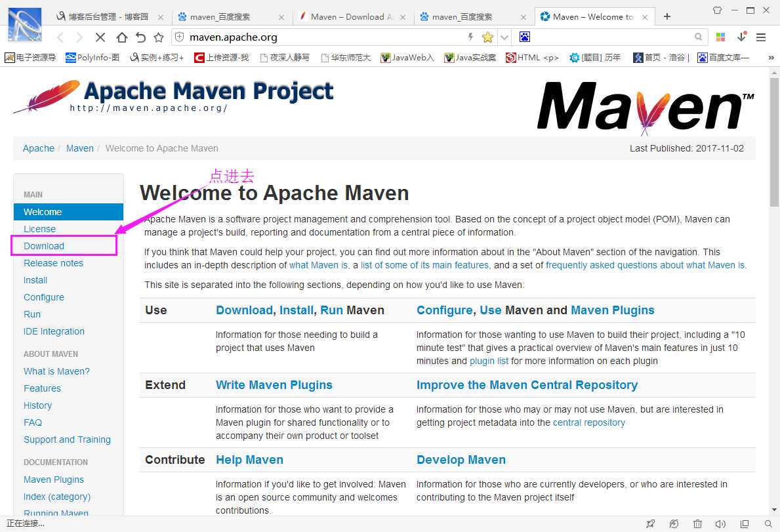Open the 电子资源导 bookmark

point(30,58)
